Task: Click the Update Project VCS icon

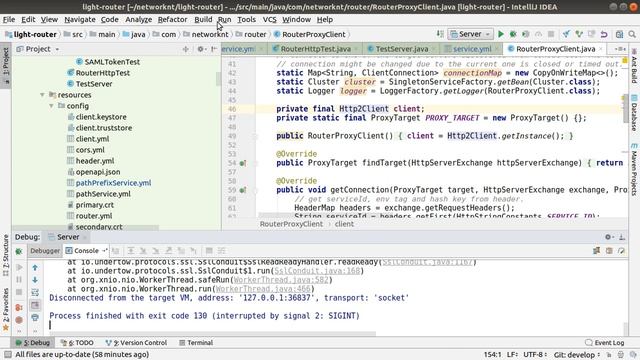Action: (x=566, y=34)
